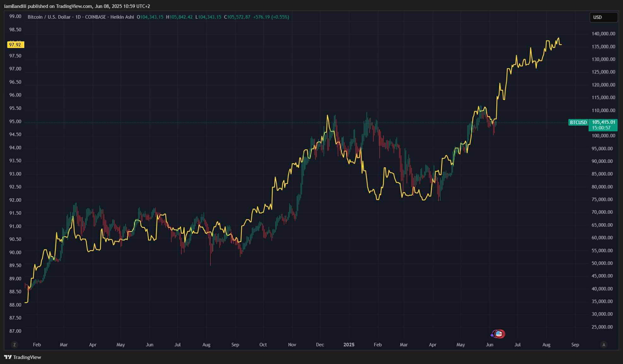Image resolution: width=623 pixels, height=364 pixels.
Task: Click the 91.50 left price scale label
Action: (x=15, y=213)
